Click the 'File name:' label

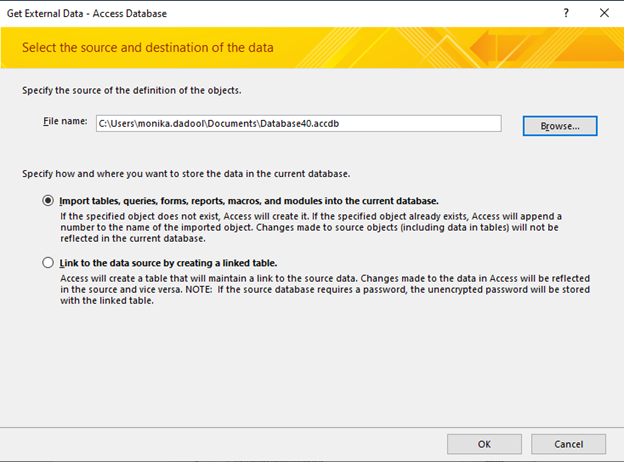[x=65, y=122]
